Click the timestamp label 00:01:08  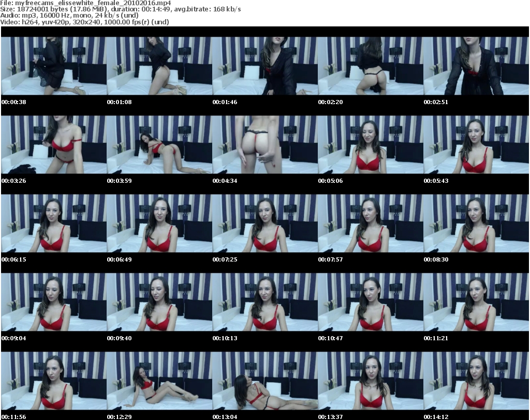click(120, 102)
